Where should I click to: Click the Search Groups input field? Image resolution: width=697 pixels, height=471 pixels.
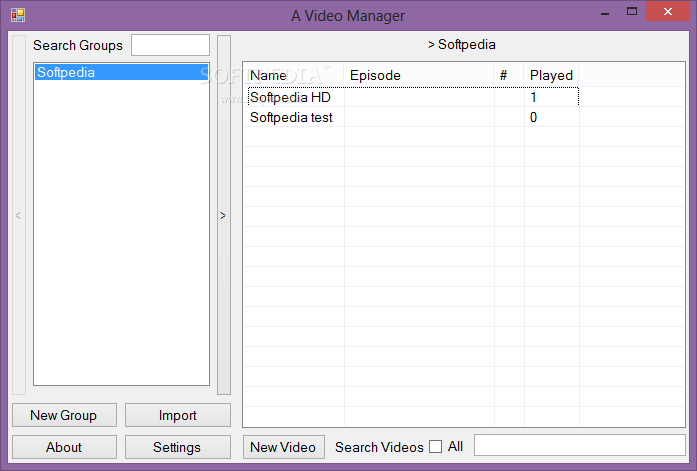coord(170,45)
